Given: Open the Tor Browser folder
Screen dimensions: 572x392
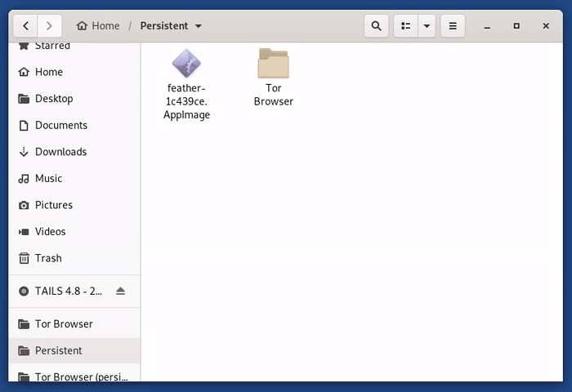Looking at the screenshot, I should tap(273, 65).
